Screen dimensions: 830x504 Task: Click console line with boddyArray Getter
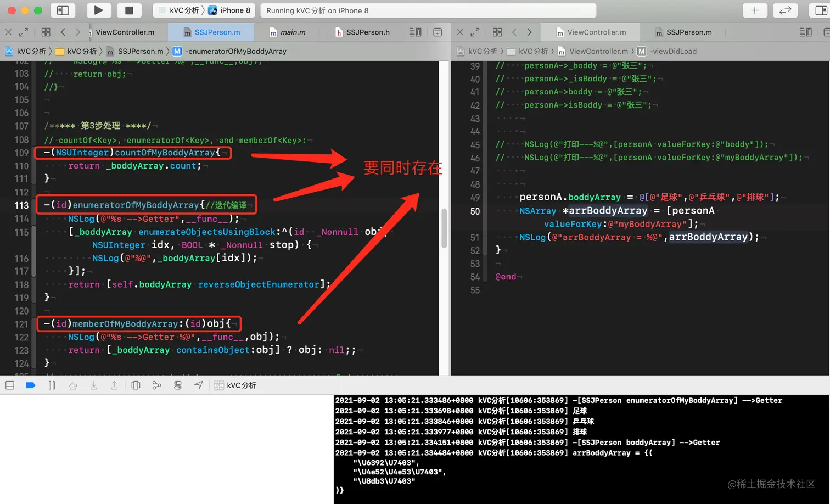[x=527, y=443]
